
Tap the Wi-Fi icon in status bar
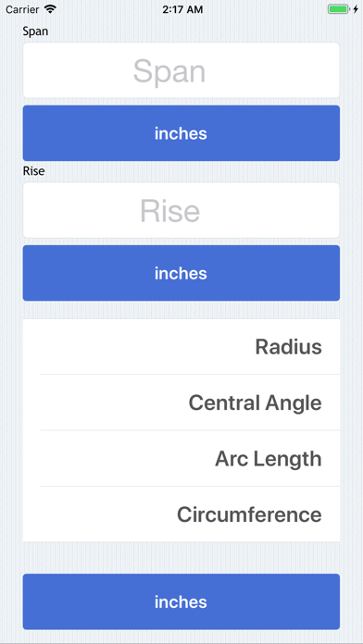coord(50,9)
